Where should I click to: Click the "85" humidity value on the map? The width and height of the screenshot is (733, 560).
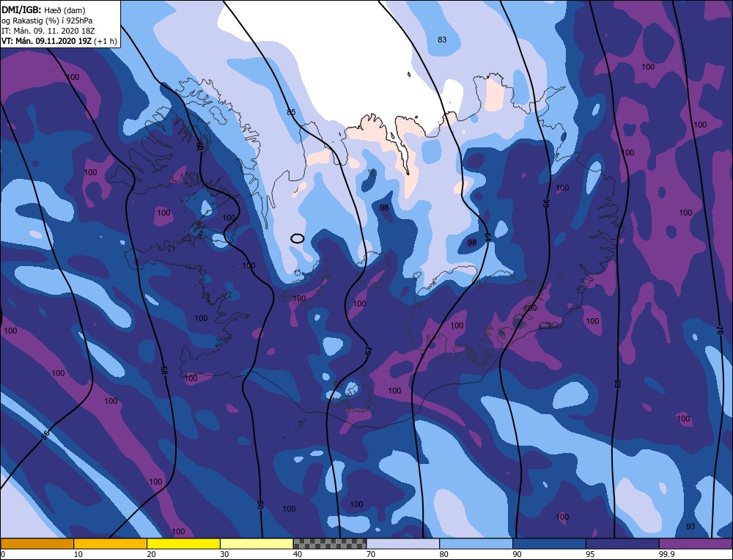[291, 112]
